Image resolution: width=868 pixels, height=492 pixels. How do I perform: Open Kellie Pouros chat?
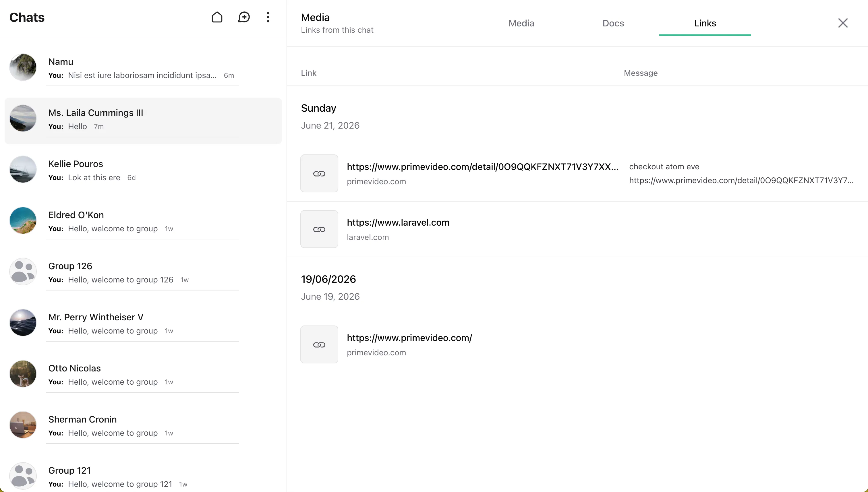point(143,172)
